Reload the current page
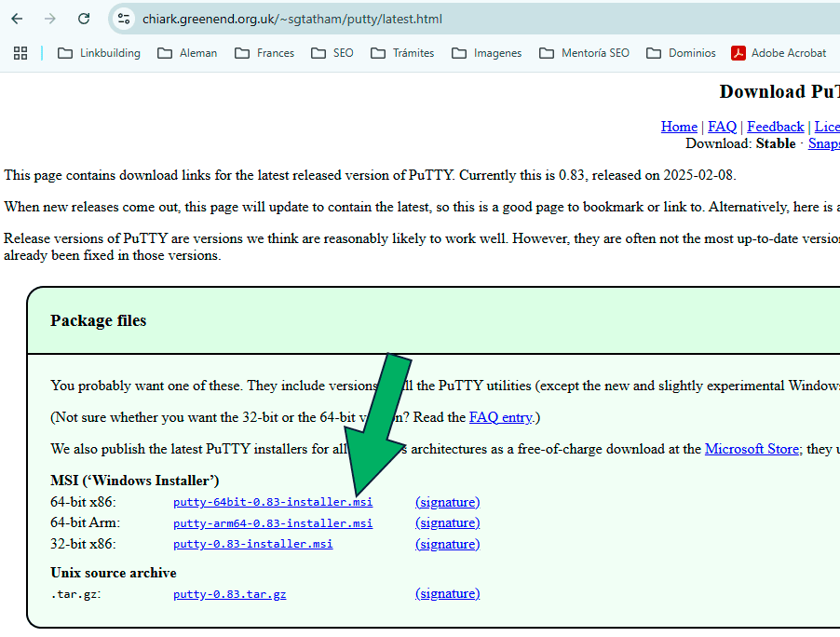 (x=83, y=18)
